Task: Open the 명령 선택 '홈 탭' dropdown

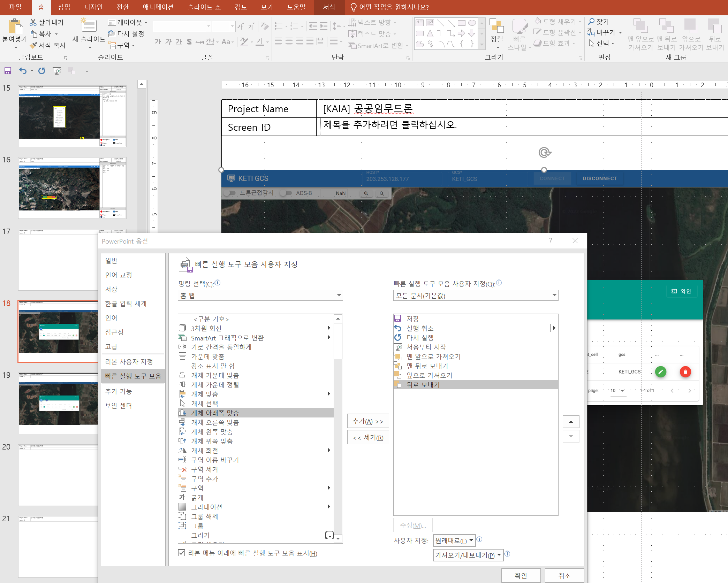Action: coord(260,296)
